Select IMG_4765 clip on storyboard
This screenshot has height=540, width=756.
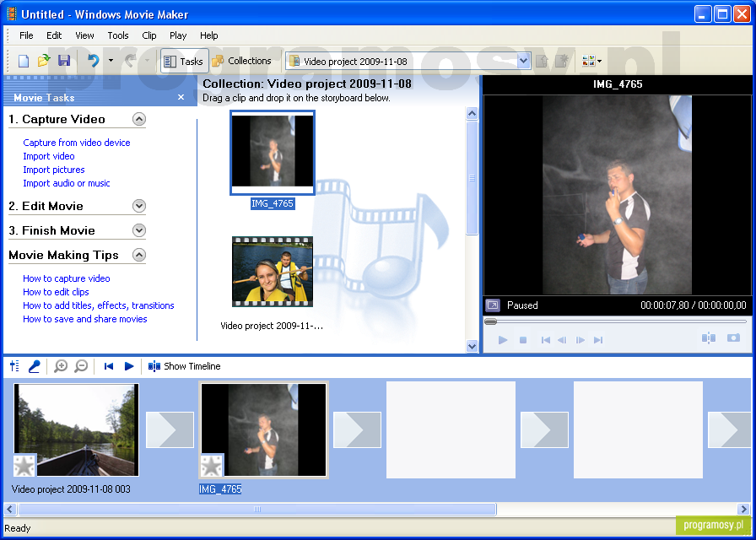[264, 430]
